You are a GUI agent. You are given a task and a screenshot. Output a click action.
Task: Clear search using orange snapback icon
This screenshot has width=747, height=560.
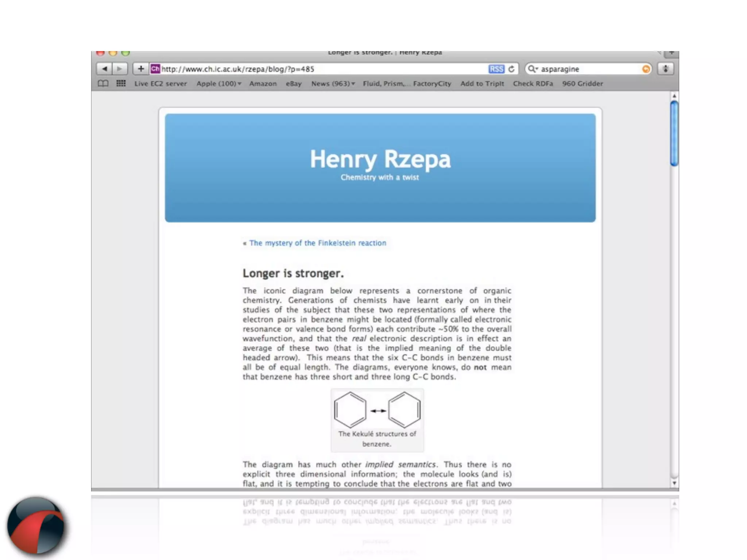click(x=646, y=69)
